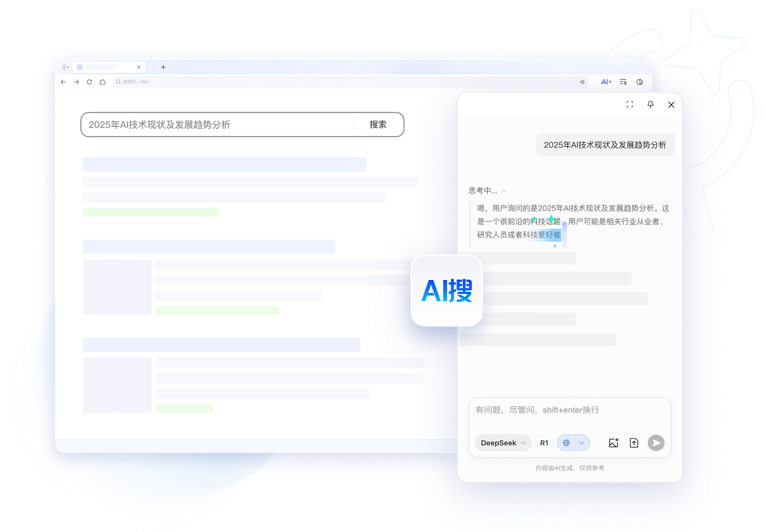The width and height of the screenshot is (766, 532).
Task: Send the message with the arrow button
Action: point(656,443)
